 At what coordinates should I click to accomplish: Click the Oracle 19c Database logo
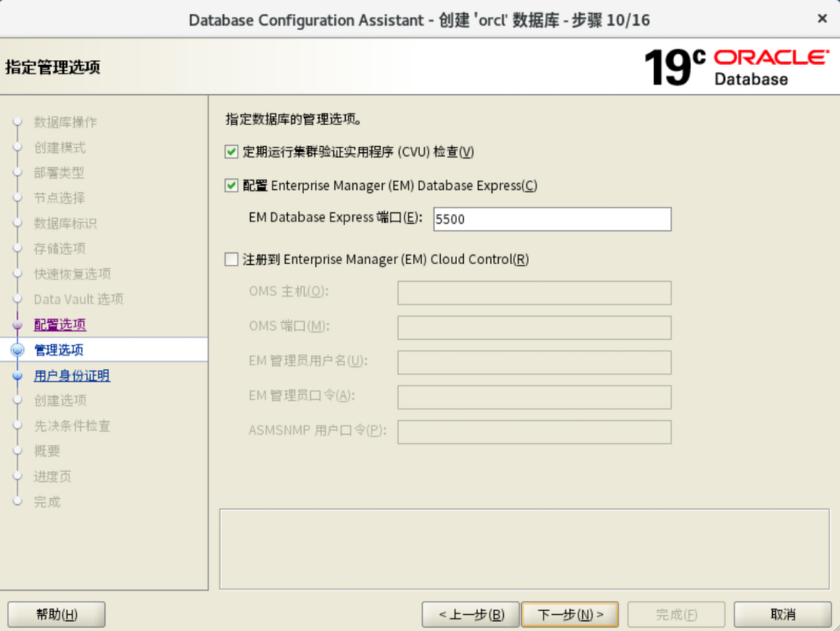click(734, 67)
